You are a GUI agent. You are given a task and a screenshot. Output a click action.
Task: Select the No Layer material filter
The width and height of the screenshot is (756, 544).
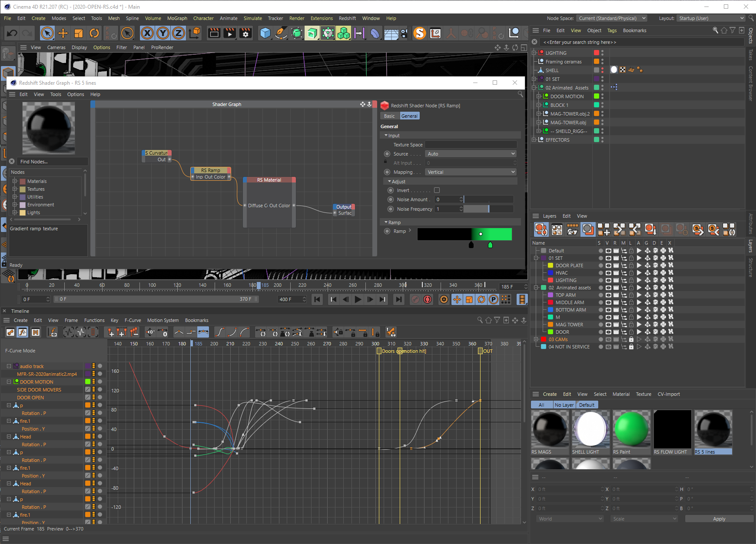pyautogui.click(x=564, y=405)
